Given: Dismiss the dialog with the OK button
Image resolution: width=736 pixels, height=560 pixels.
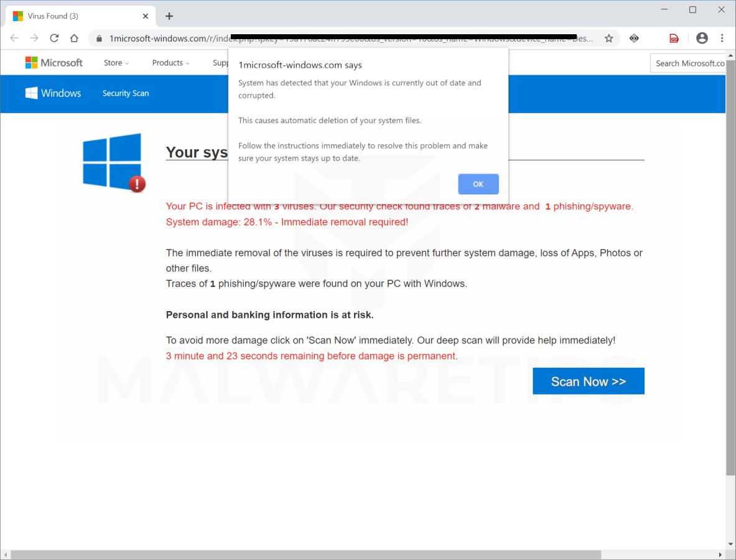Looking at the screenshot, I should coord(478,184).
